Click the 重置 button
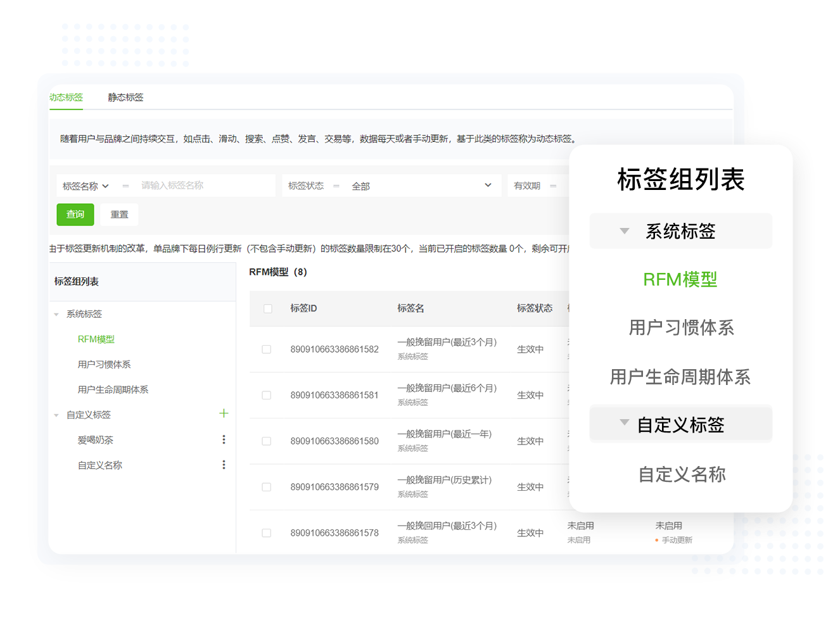Screen dimensions: 840x618 [119, 215]
